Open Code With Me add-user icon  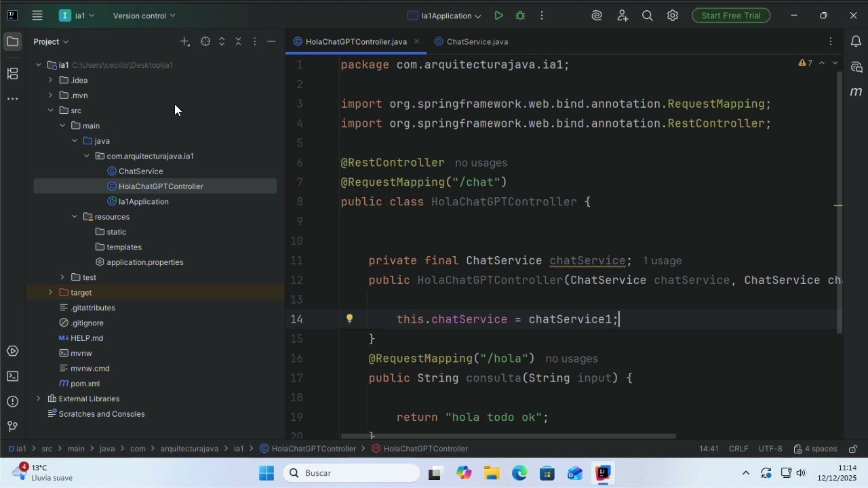pyautogui.click(x=623, y=16)
